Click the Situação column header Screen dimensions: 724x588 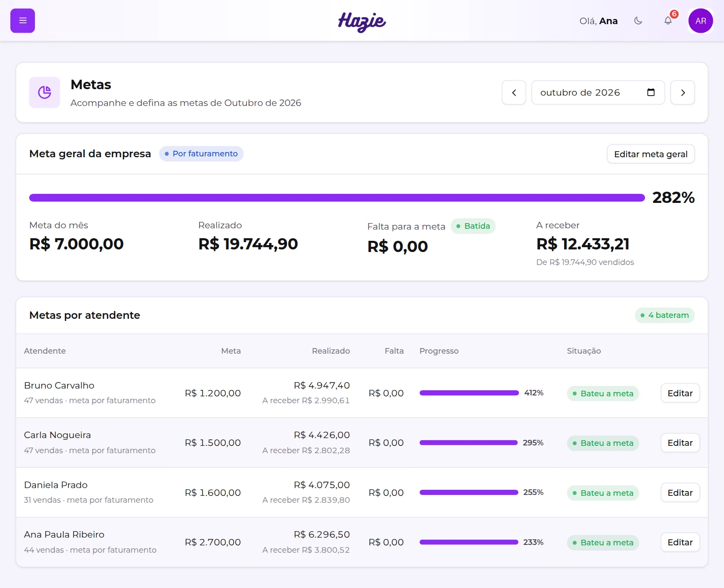[584, 351]
